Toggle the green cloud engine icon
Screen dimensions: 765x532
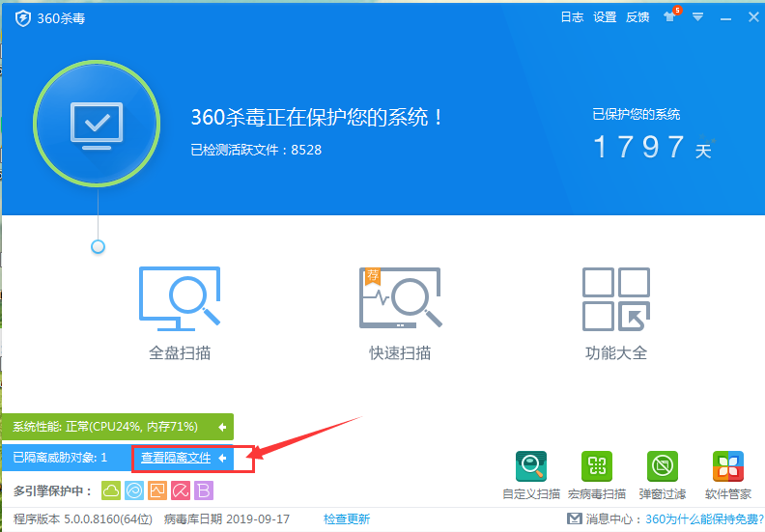(111, 490)
